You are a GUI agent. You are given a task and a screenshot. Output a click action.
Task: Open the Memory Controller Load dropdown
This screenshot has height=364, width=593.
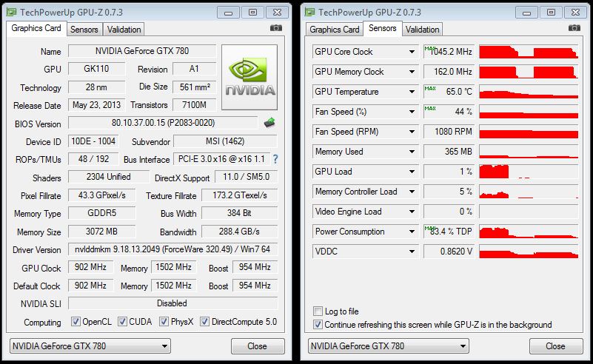point(412,192)
